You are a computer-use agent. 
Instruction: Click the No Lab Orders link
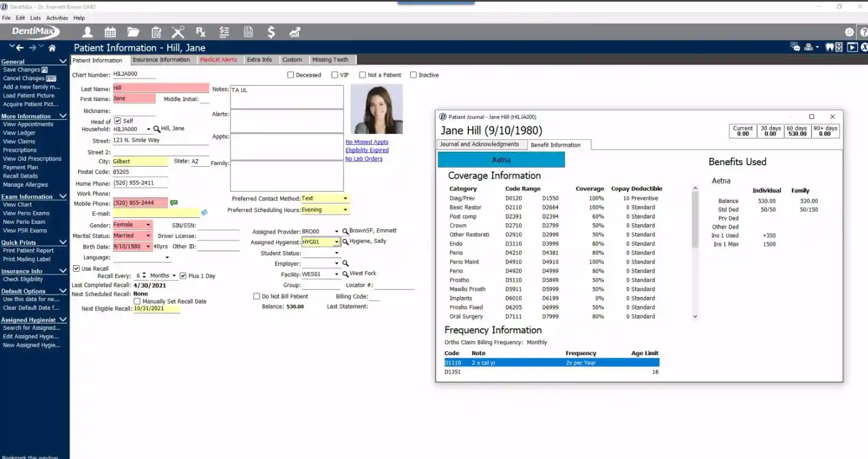pos(363,159)
